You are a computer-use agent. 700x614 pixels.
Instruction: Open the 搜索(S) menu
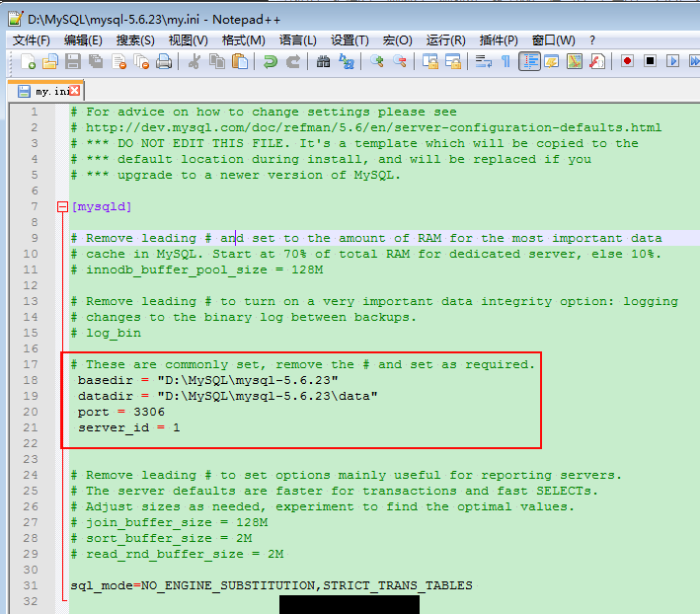[135, 40]
